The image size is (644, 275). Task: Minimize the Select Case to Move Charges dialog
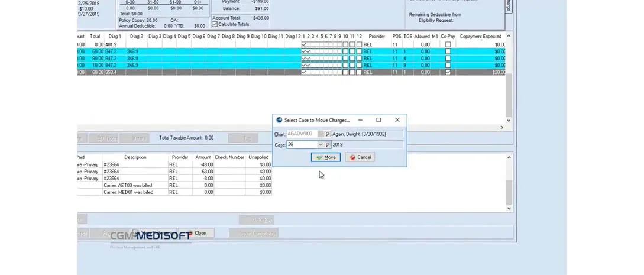pos(360,120)
